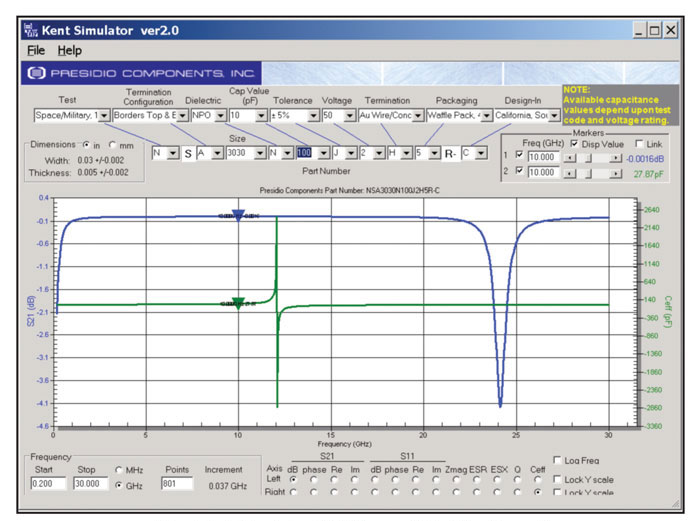Screen dimensions: 700x521
Task: Select S21 phase for Left axis
Action: [314, 479]
